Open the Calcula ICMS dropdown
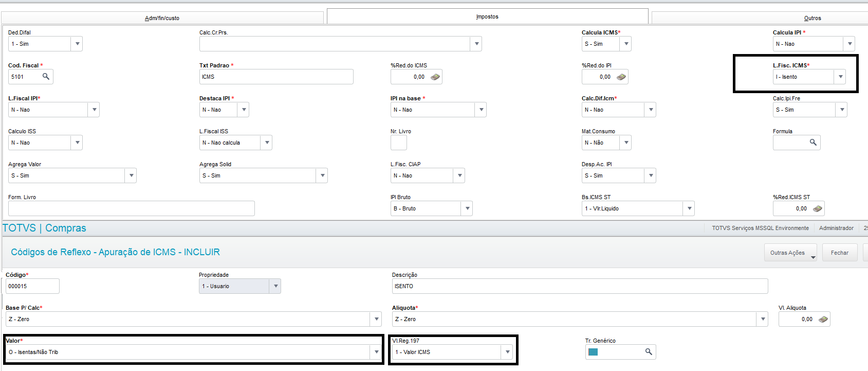 pos(626,44)
